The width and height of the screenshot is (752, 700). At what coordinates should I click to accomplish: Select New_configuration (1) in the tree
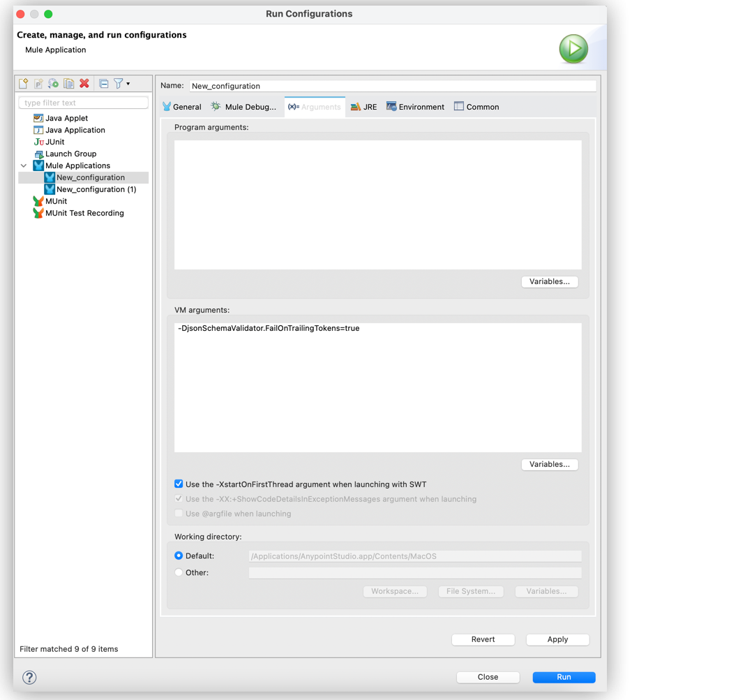click(x=96, y=190)
